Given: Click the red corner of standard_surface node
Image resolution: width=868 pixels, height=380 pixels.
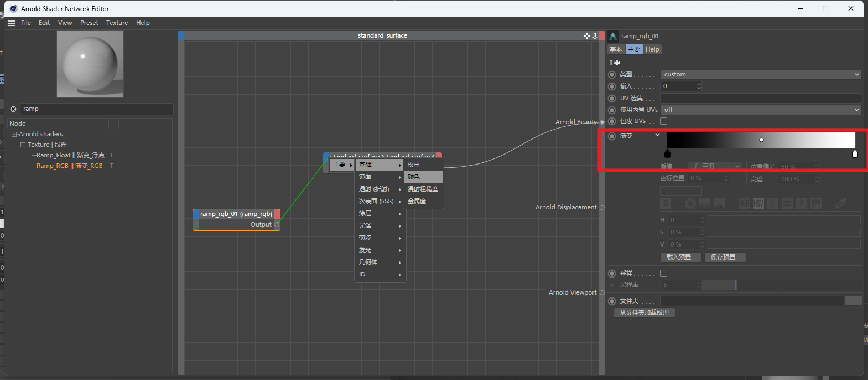Looking at the screenshot, I should (x=439, y=156).
